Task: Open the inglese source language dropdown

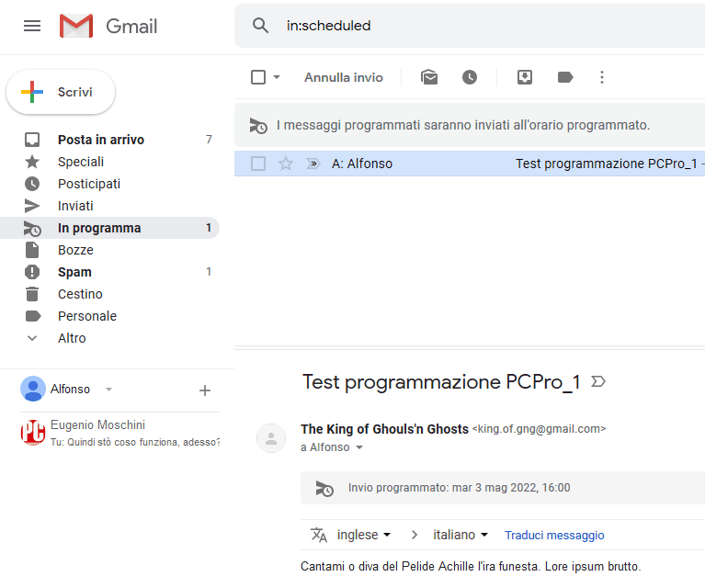Action: [x=364, y=535]
